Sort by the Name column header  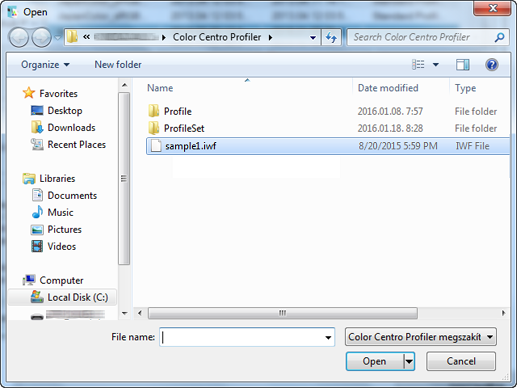point(160,88)
